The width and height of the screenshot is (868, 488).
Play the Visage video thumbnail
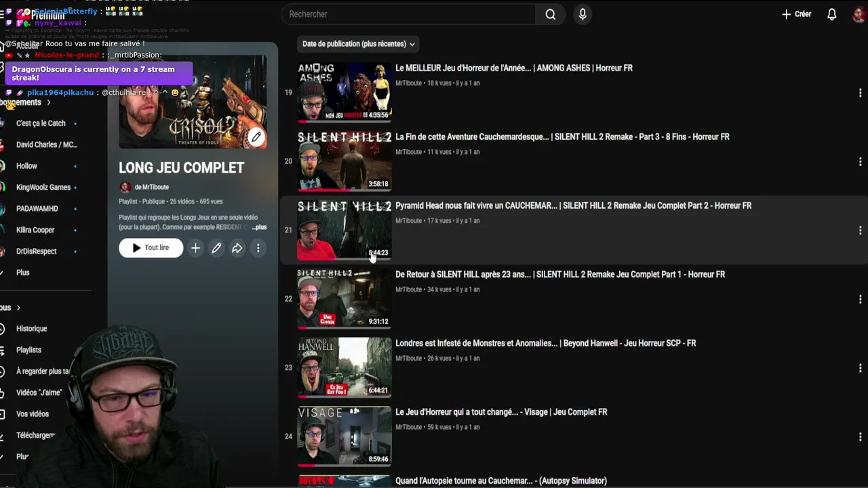[344, 436]
